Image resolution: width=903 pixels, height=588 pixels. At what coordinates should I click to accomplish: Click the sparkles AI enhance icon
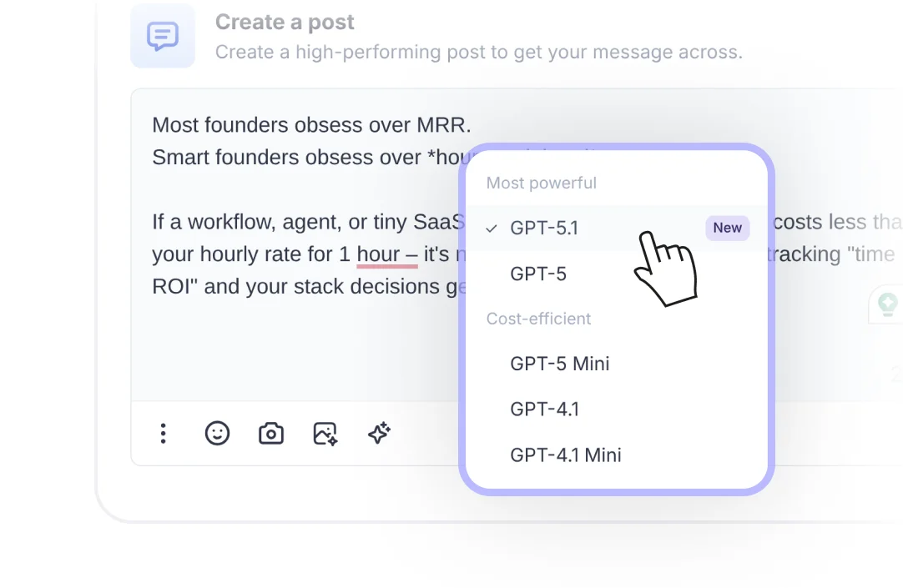tap(378, 434)
